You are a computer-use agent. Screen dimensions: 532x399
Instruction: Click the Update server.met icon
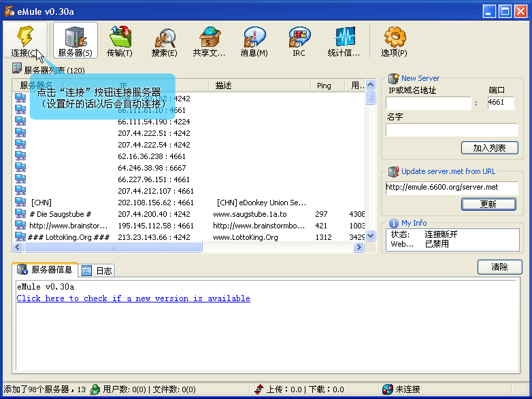tap(394, 171)
